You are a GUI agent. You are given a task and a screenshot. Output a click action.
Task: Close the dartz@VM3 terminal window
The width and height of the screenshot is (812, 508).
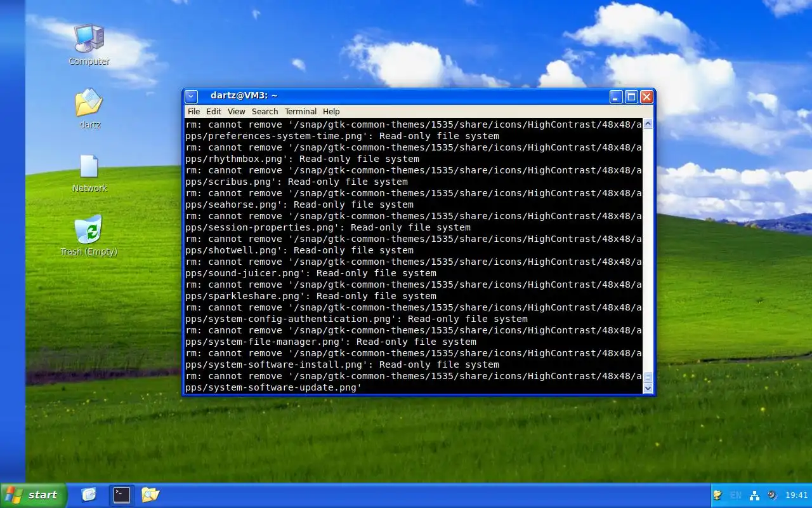tap(646, 97)
